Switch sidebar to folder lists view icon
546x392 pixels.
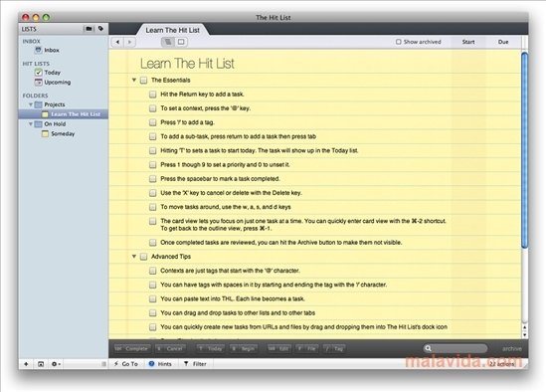[x=89, y=29]
